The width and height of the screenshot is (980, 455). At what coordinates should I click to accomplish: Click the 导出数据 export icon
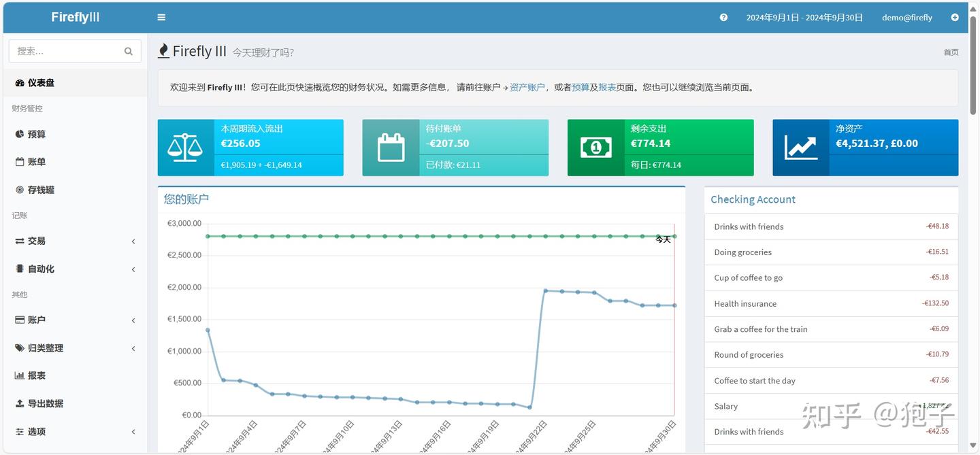pyautogui.click(x=20, y=403)
